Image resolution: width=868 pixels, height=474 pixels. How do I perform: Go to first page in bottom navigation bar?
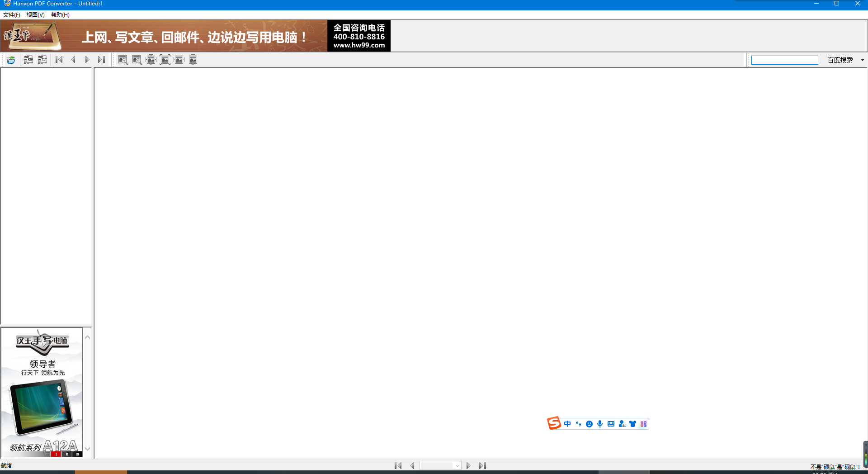pyautogui.click(x=398, y=465)
